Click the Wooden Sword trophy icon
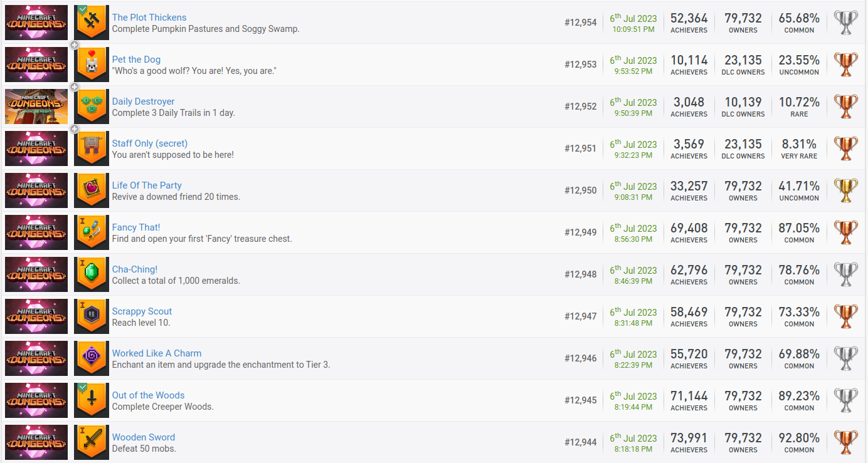This screenshot has width=868, height=463. [92, 442]
